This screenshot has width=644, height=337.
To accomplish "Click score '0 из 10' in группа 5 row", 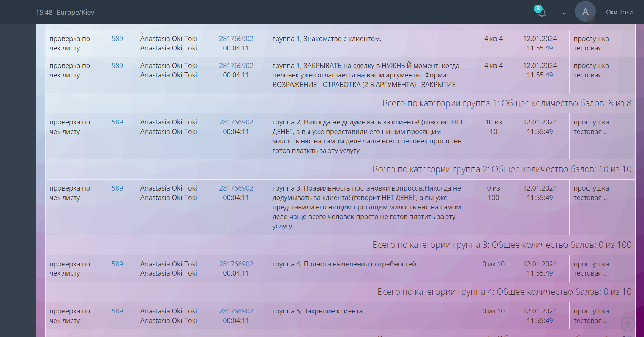I will click(x=493, y=311).
